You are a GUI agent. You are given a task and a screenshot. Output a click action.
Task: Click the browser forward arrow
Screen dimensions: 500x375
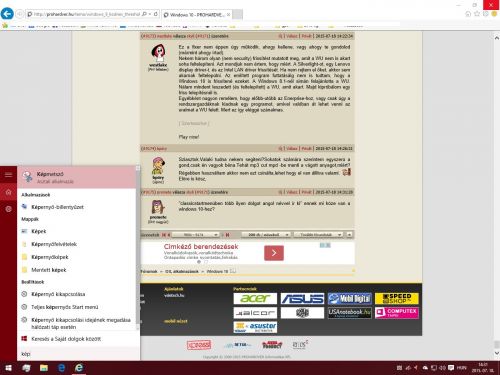tap(20, 14)
